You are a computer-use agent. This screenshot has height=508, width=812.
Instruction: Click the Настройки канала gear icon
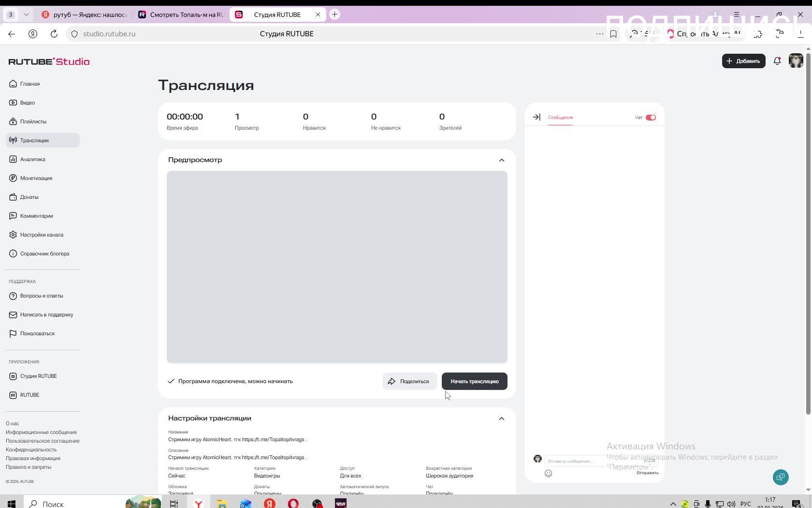(x=13, y=235)
